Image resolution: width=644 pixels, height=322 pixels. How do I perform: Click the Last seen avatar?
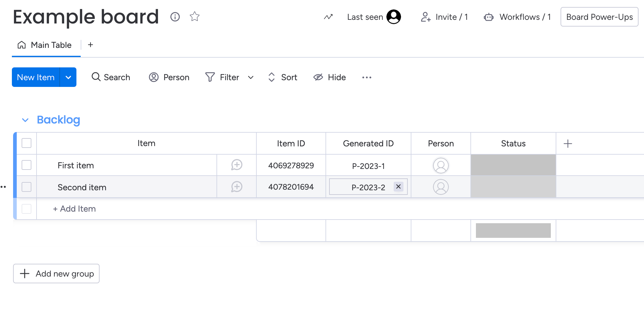pos(393,17)
